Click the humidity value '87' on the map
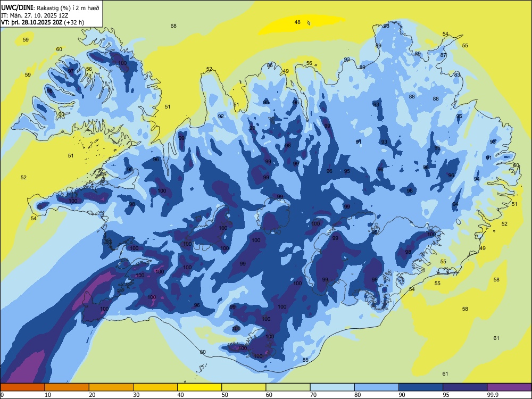 443,55
